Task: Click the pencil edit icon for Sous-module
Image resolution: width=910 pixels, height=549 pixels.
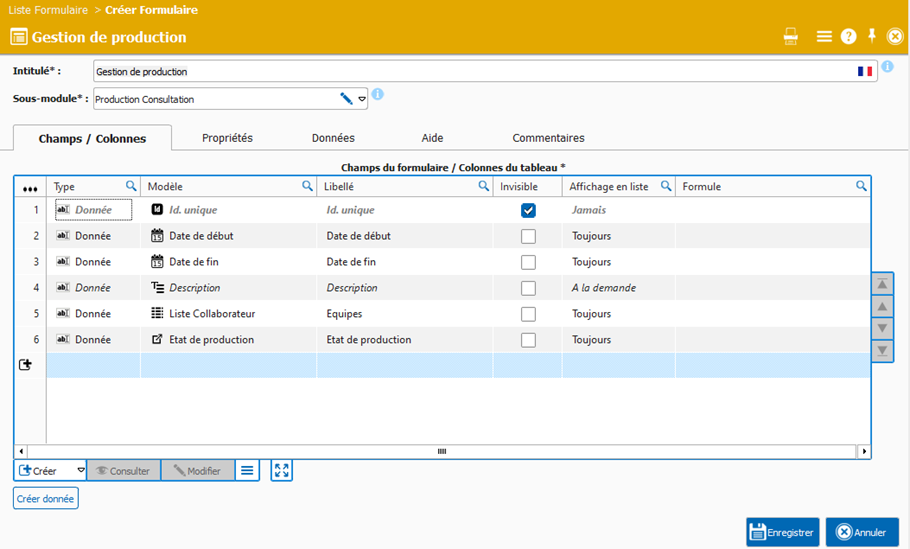Action: (x=346, y=99)
